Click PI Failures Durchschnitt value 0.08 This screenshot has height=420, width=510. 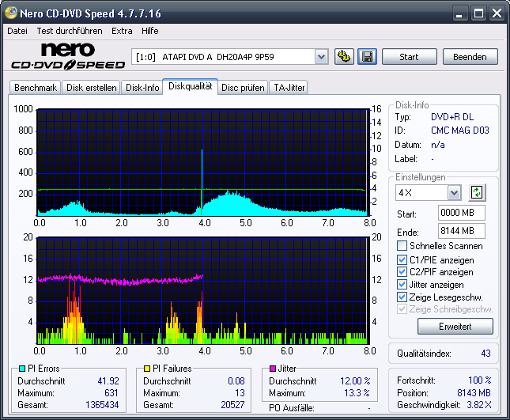coord(236,381)
